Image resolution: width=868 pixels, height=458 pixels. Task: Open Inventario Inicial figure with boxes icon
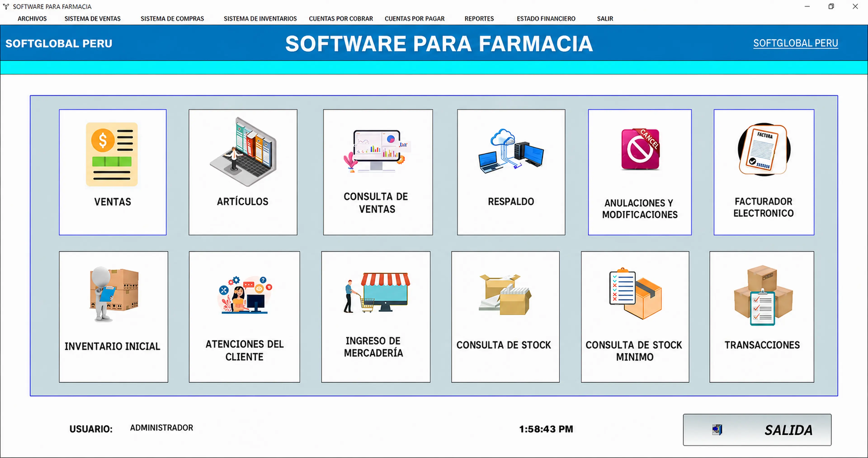[114, 294]
